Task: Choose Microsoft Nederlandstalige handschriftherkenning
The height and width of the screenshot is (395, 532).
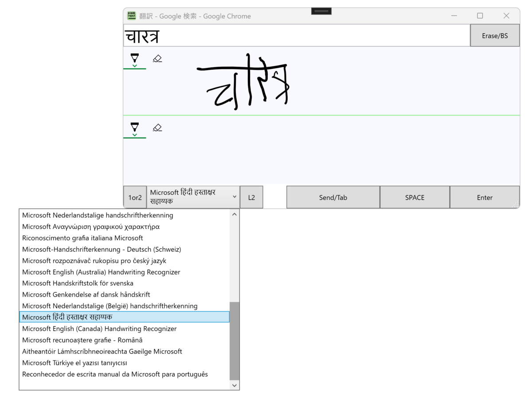Action: tap(124, 215)
